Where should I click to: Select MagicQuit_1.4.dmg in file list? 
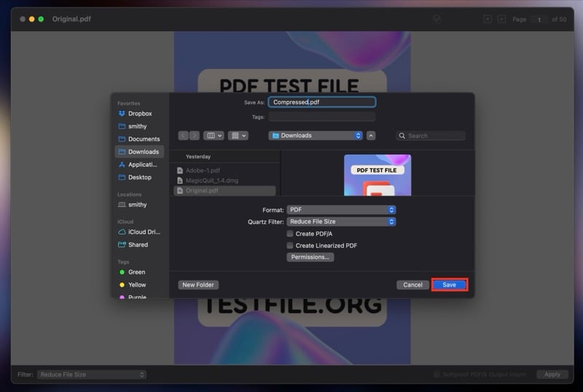point(225,181)
